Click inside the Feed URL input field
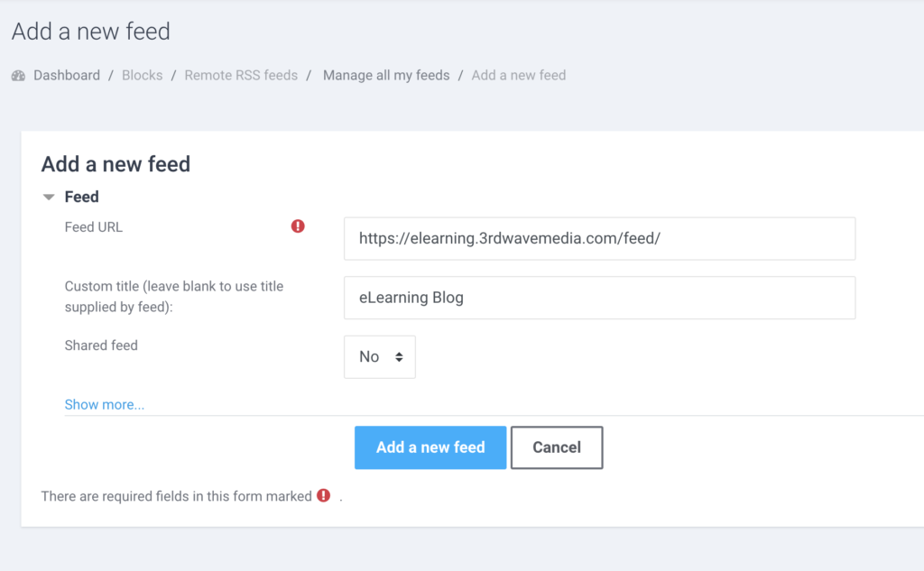Viewport: 924px width, 571px height. tap(599, 238)
